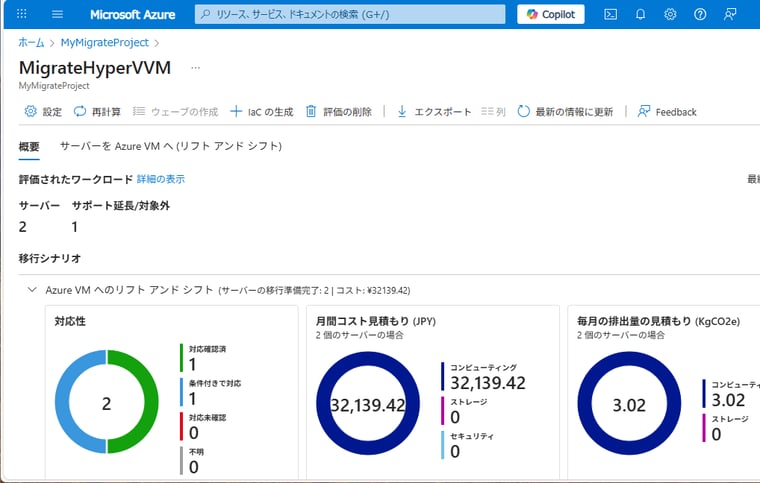The image size is (760, 483).
Task: Collapse the Azure VM へのリフト アンド シフト section
Action: 32,290
